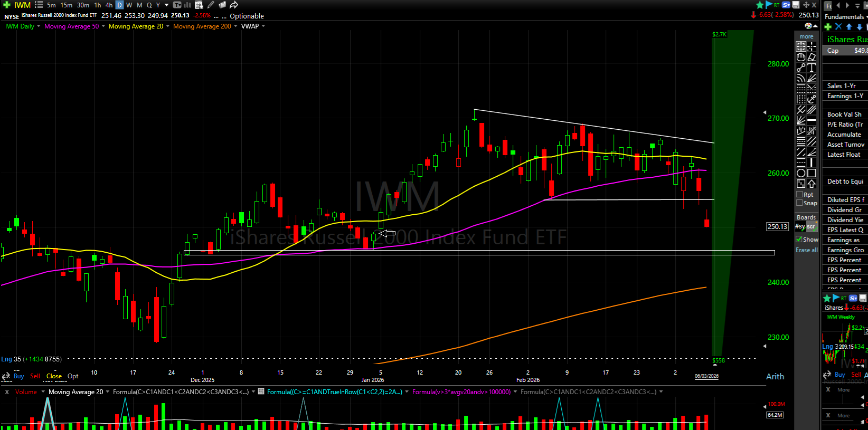868x430 pixels.
Task: Click the IWM ticker symbol field
Action: tap(23, 5)
